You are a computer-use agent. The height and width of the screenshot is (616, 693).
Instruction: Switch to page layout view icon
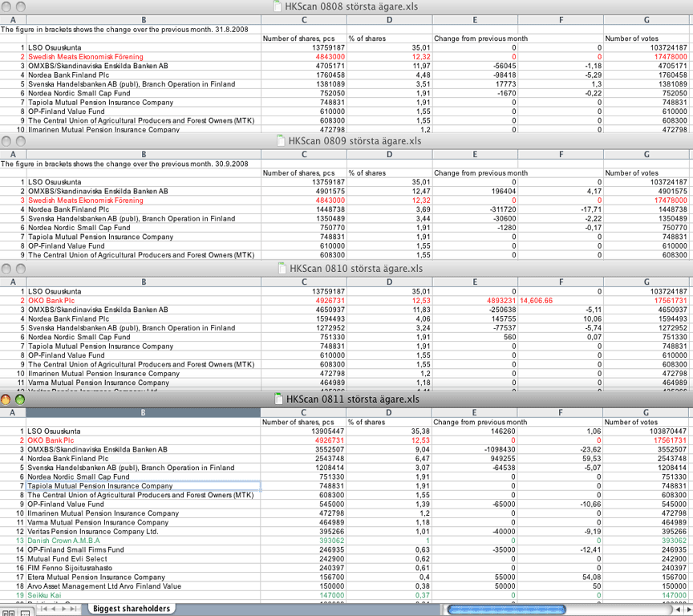pyautogui.click(x=26, y=613)
